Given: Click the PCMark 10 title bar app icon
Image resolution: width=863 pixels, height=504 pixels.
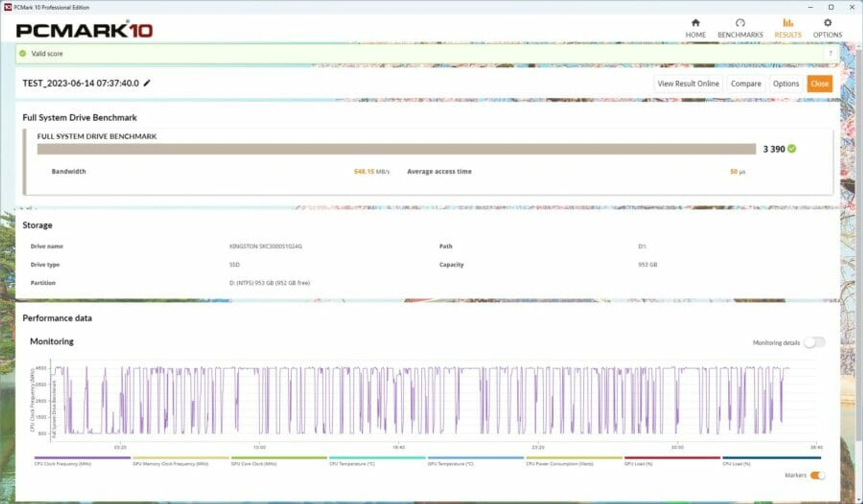Looking at the screenshot, I should coord(7,7).
